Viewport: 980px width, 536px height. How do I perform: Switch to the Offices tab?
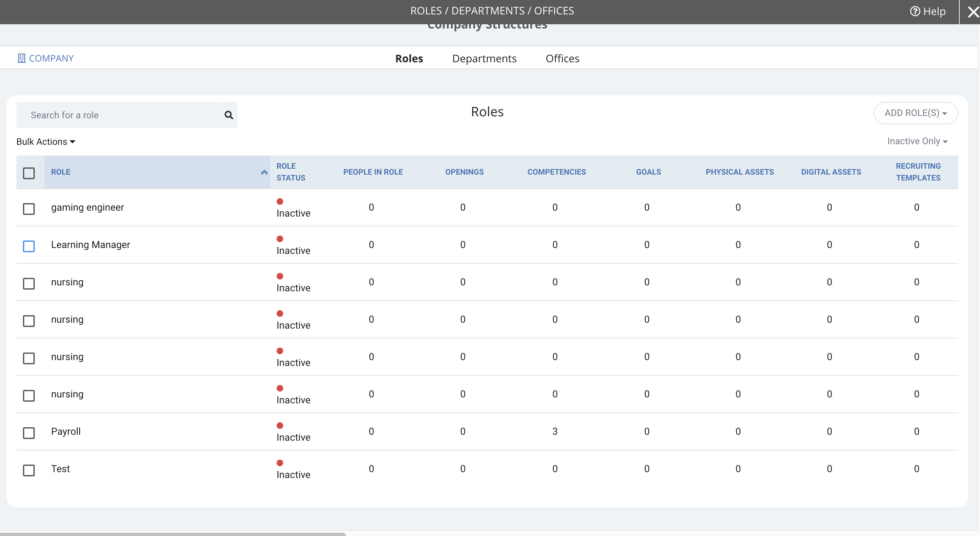click(x=562, y=59)
